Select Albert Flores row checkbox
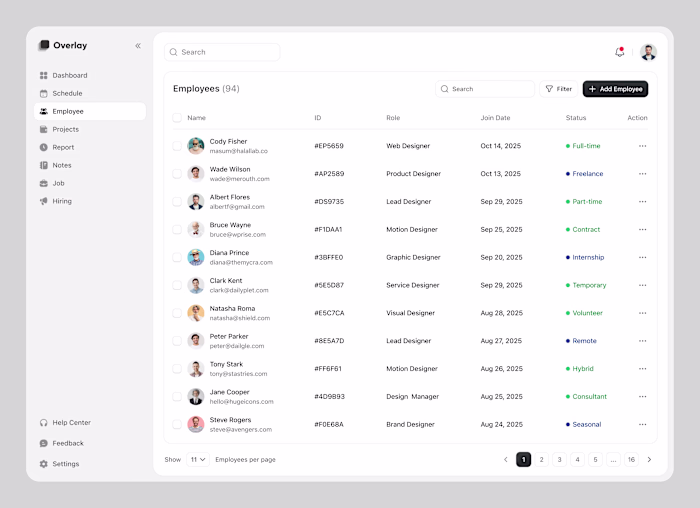700x508 pixels. click(x=177, y=202)
